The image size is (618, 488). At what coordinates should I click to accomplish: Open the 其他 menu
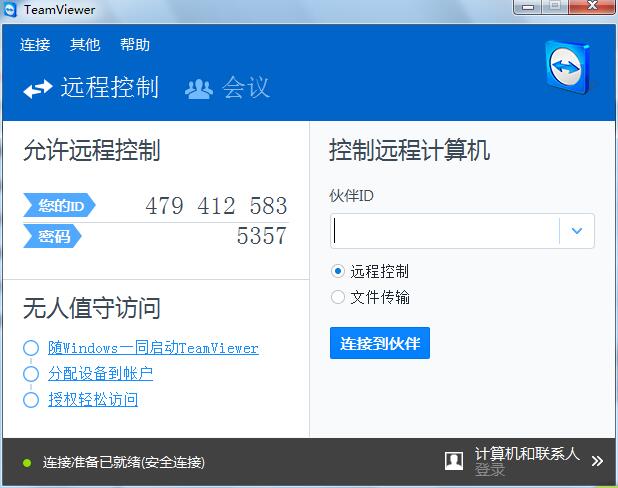[85, 45]
